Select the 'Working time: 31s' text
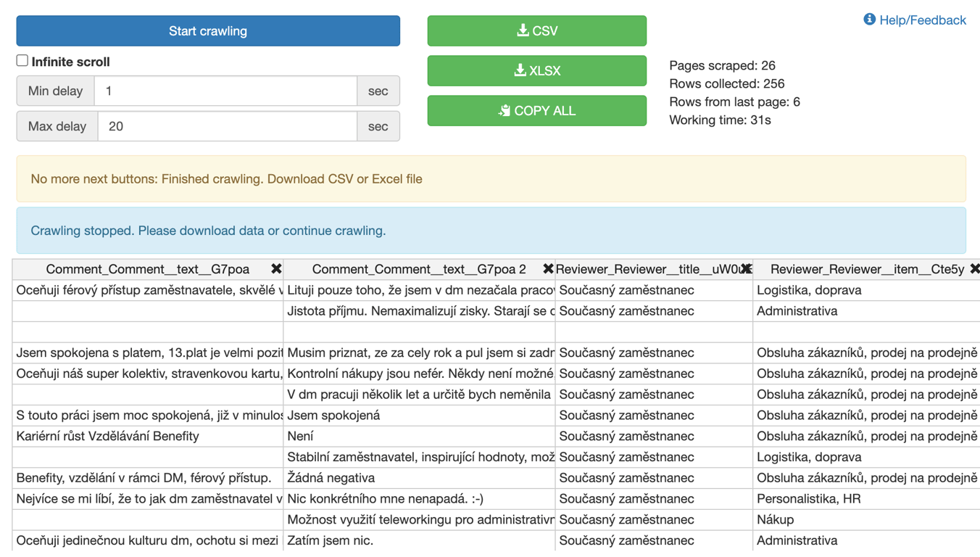Image resolution: width=980 pixels, height=557 pixels. 720,120
